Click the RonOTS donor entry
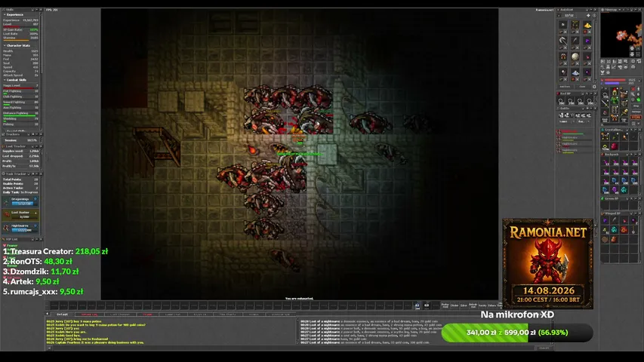Image resolution: width=644 pixels, height=362 pixels. click(38, 261)
